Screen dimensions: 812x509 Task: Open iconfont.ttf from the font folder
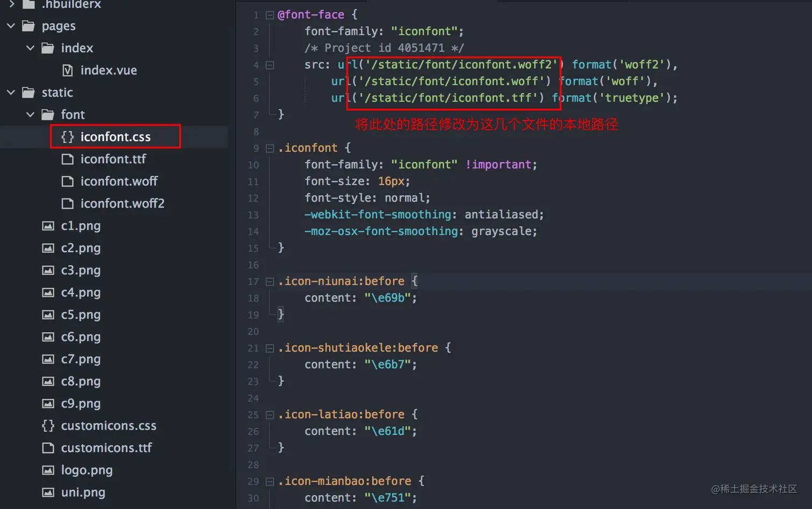point(113,159)
